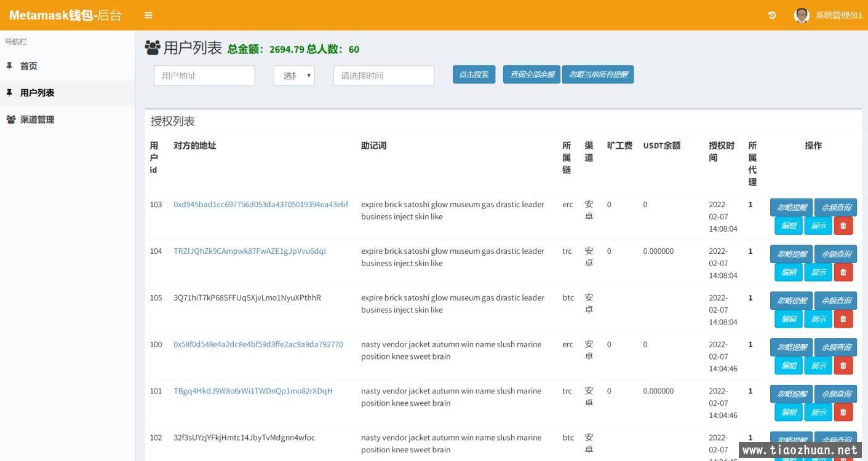This screenshot has height=461, width=868.
Task: Click 展示 for user 105
Action: click(818, 319)
